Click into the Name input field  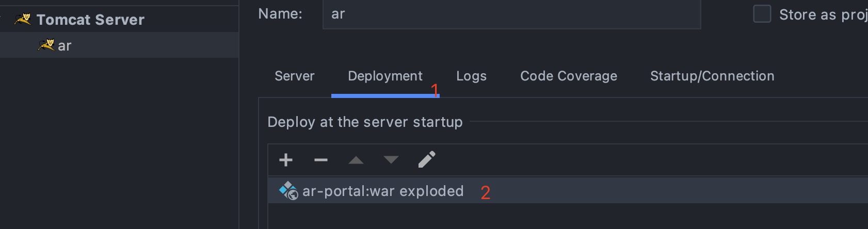[511, 14]
